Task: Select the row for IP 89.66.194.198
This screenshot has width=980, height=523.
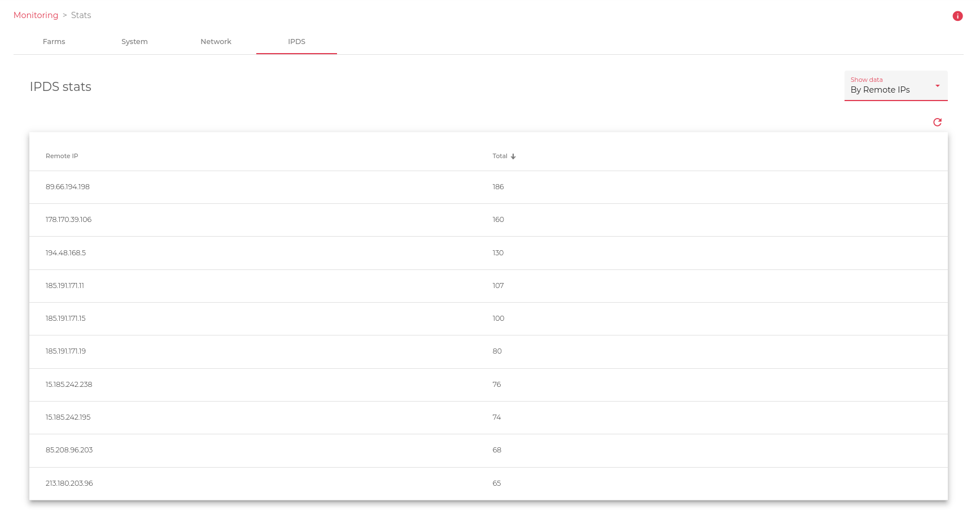Action: coord(68,187)
